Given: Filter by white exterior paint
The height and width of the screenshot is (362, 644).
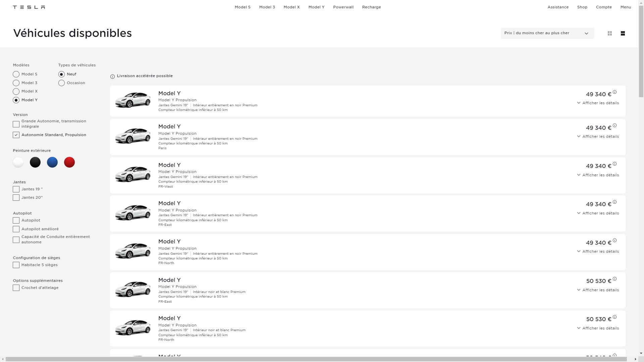Looking at the screenshot, I should point(18,162).
